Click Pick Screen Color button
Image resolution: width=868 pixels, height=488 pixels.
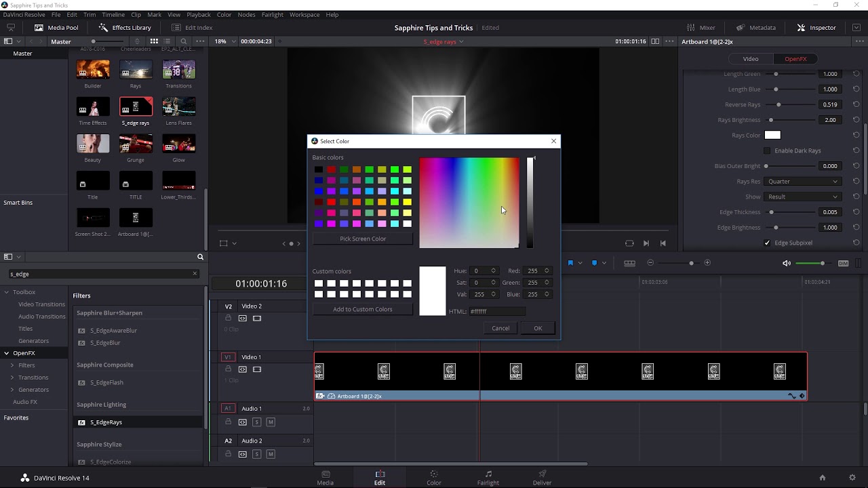point(363,239)
